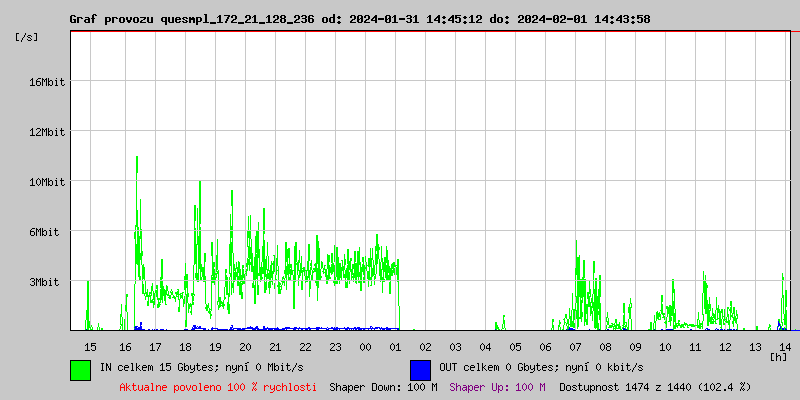This screenshot has width=800, height=400.
Task: Click the purple 'Shaper Up: 100 M' text
Action: pyautogui.click(x=497, y=387)
